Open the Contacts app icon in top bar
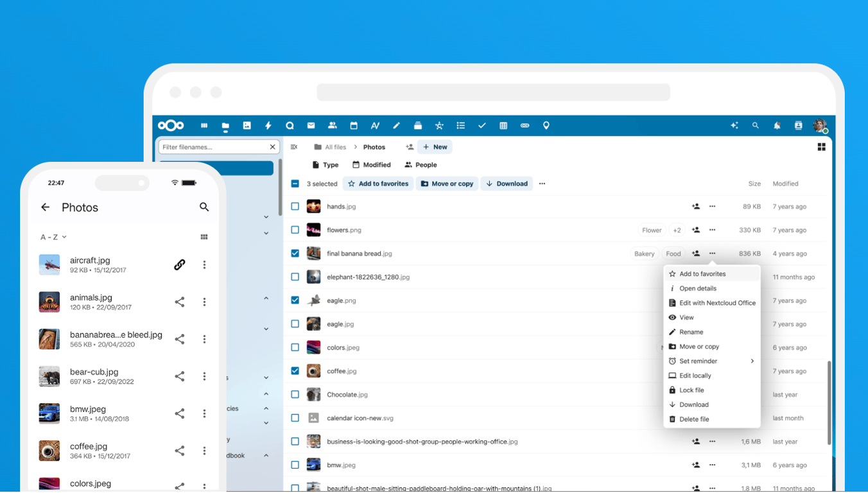Screen dimensions: 868x493 (332, 125)
